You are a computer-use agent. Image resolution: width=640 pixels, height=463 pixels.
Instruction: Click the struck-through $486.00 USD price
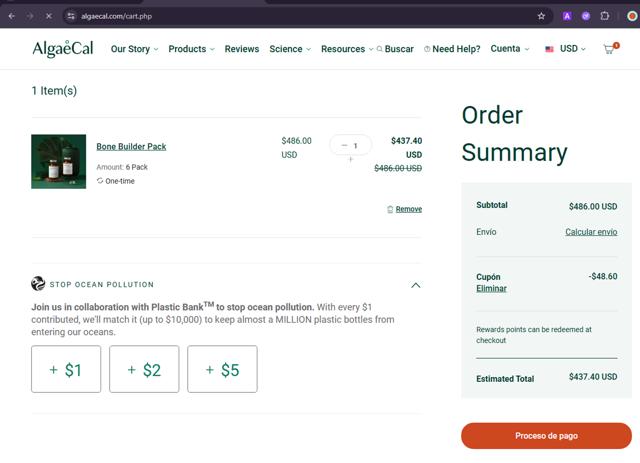(398, 168)
